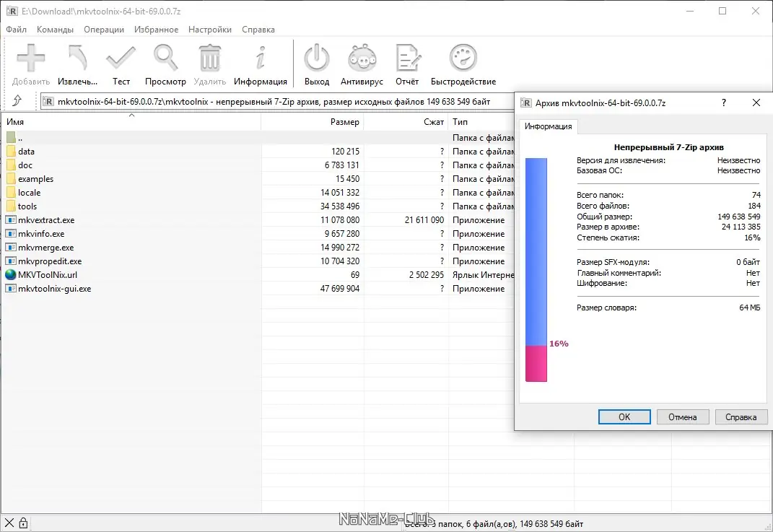Click packed size 2 502 295 cell
The image size is (773, 532).
pyautogui.click(x=426, y=275)
